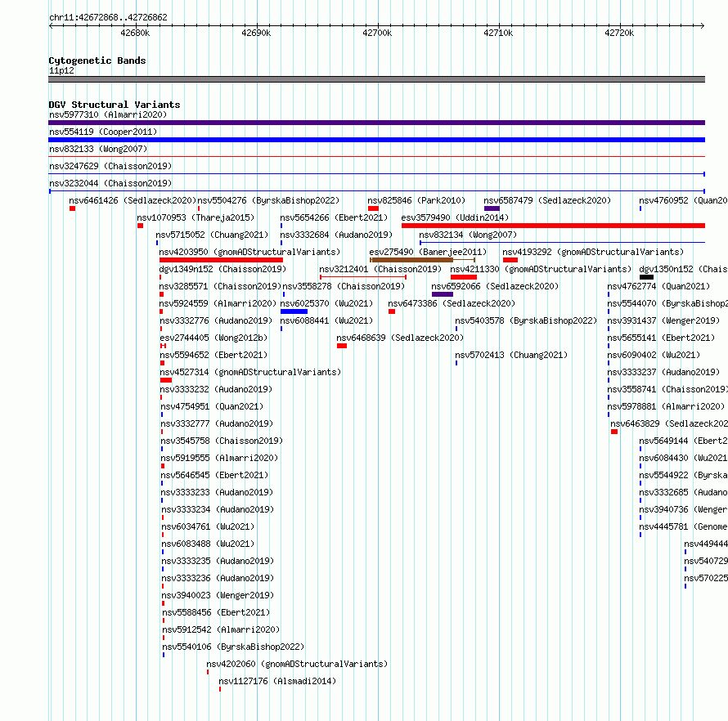728x721 pixels.
Task: Open dgv1349n152 (Chaisson2019) label
Action: [222, 269]
